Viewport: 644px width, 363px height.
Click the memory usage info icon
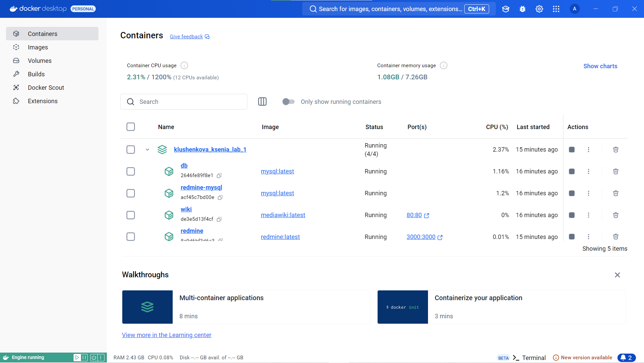[x=443, y=66]
